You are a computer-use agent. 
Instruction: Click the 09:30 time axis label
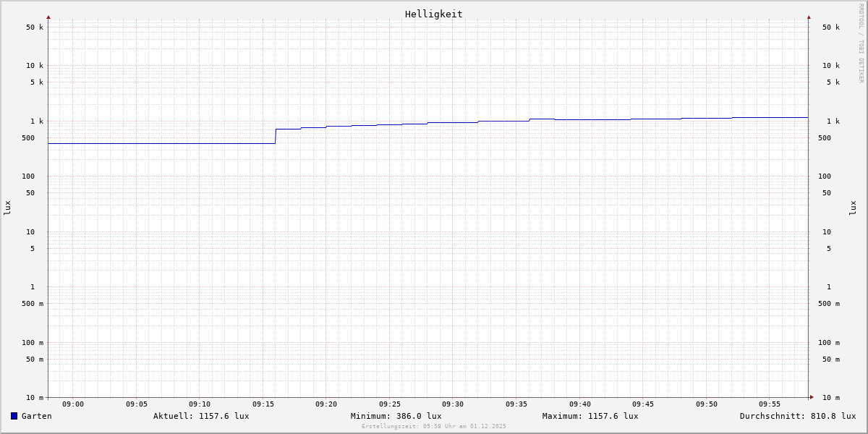(x=453, y=404)
